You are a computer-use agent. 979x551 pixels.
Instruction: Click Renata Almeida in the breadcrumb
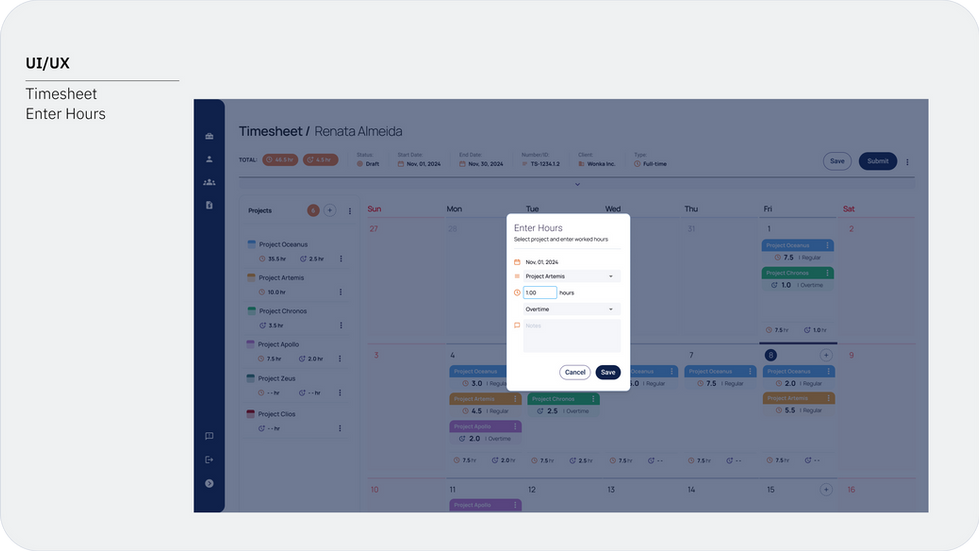point(358,132)
